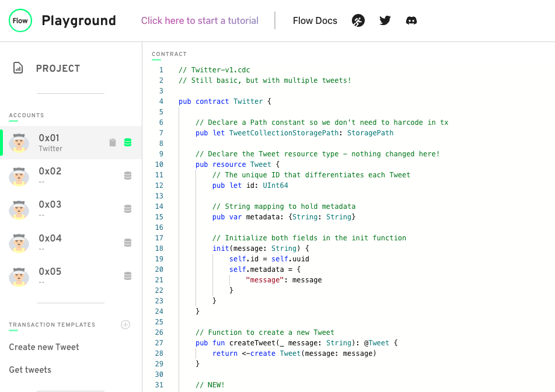Click 'init(message: String) {' line

[260, 249]
